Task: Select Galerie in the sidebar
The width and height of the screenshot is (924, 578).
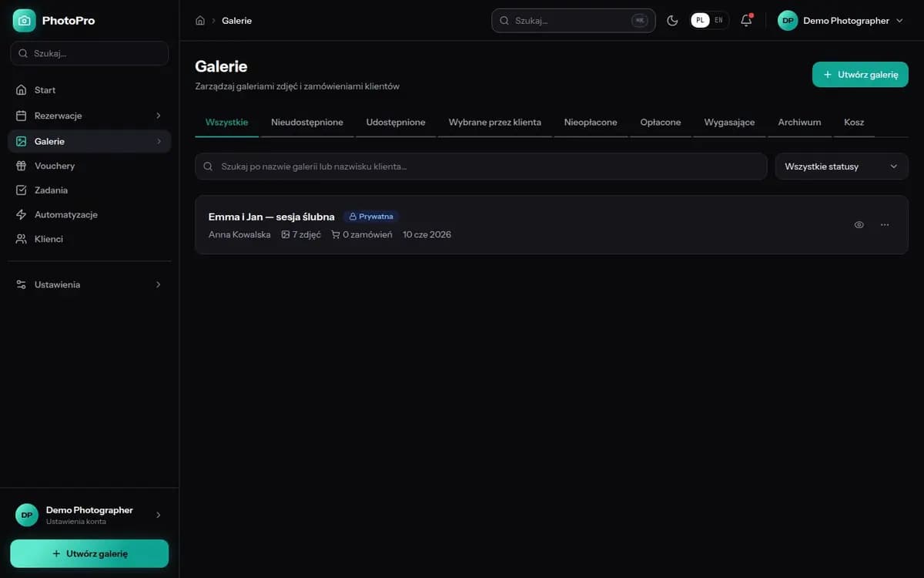Action: pos(89,141)
